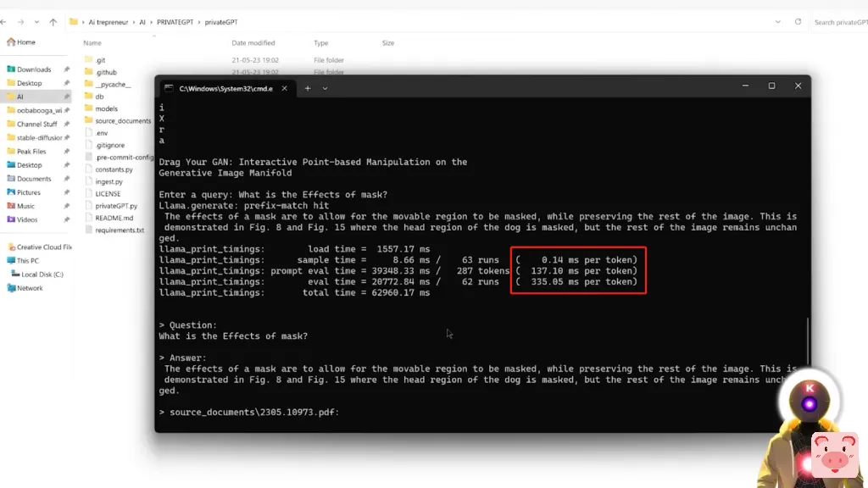Click the Search privateGPT box
This screenshot has height=488, width=868.
840,22
